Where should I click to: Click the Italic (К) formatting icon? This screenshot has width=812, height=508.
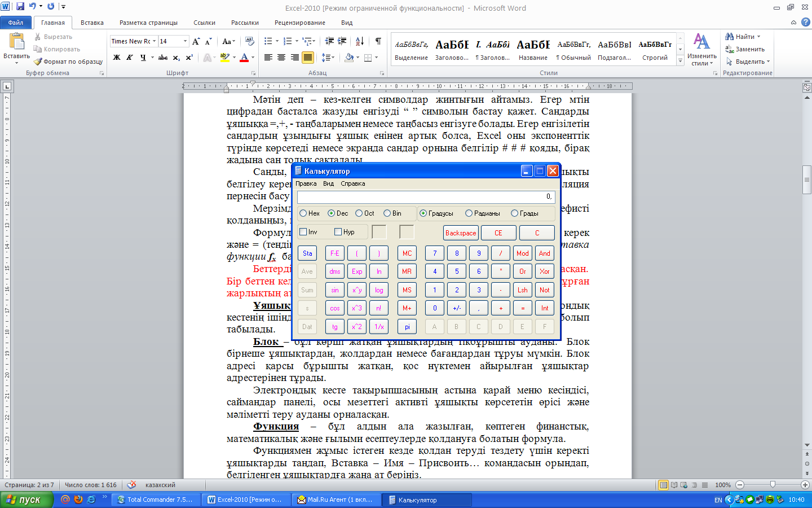pos(130,58)
